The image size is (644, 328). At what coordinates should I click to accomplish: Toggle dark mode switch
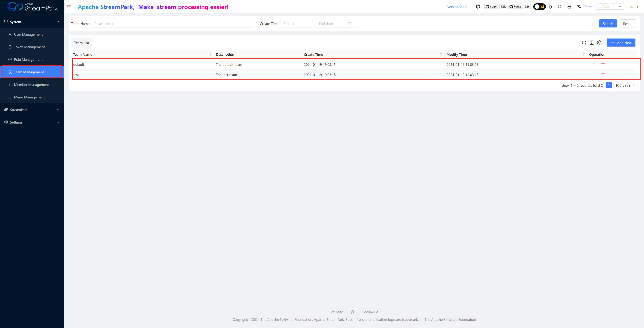tap(539, 7)
